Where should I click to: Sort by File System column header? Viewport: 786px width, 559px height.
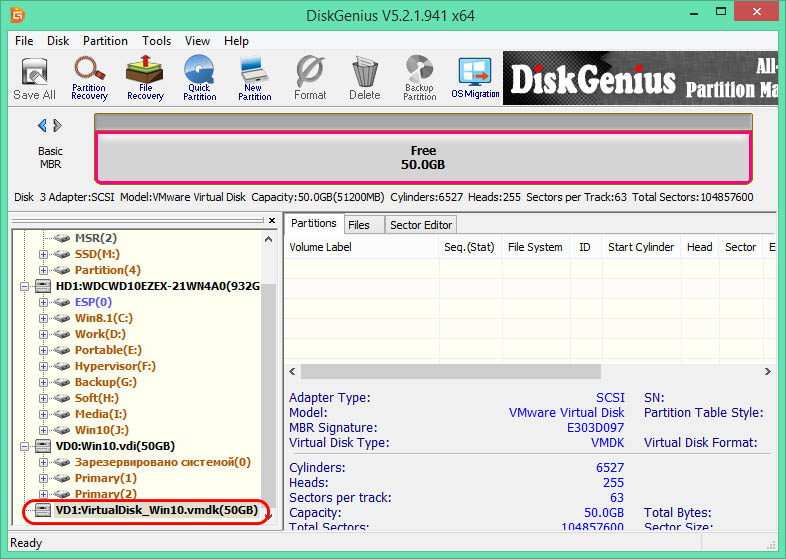[x=535, y=247]
